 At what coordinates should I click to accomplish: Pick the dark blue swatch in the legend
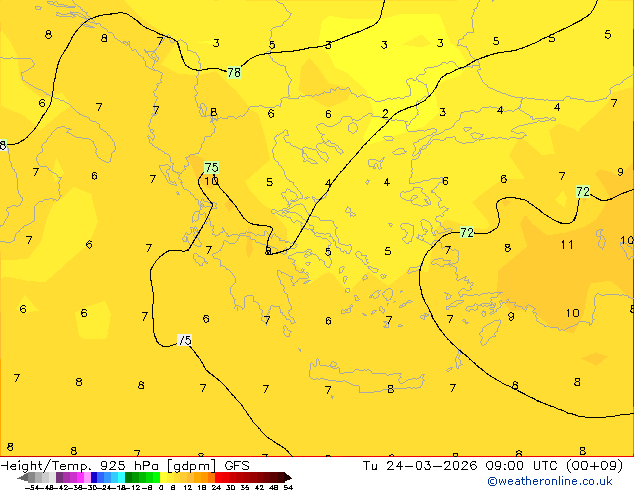coord(94,477)
